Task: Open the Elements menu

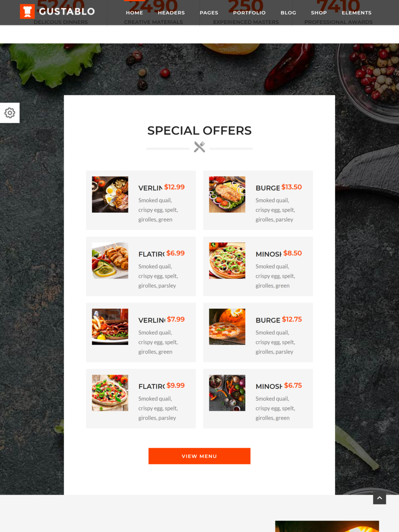Action: click(357, 13)
